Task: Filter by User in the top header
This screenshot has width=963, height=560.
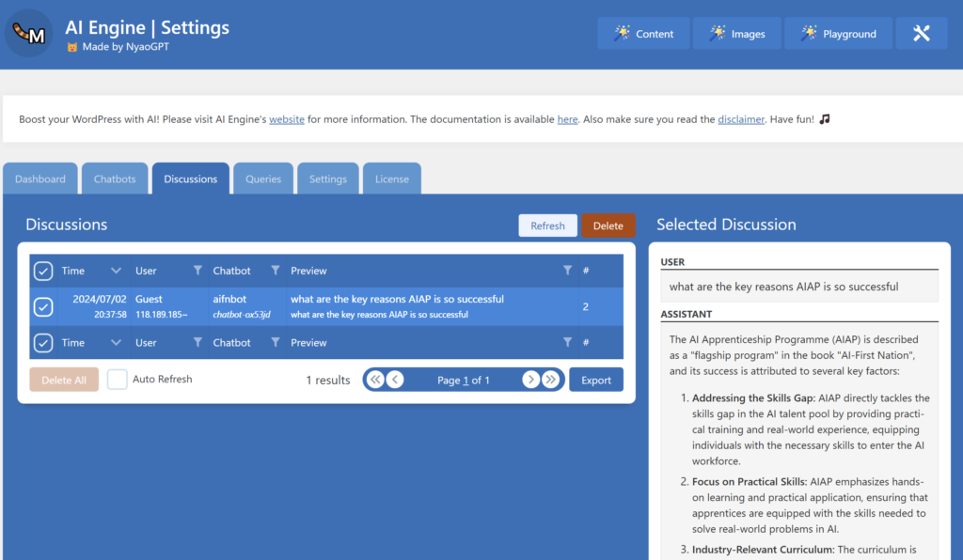Action: (197, 271)
